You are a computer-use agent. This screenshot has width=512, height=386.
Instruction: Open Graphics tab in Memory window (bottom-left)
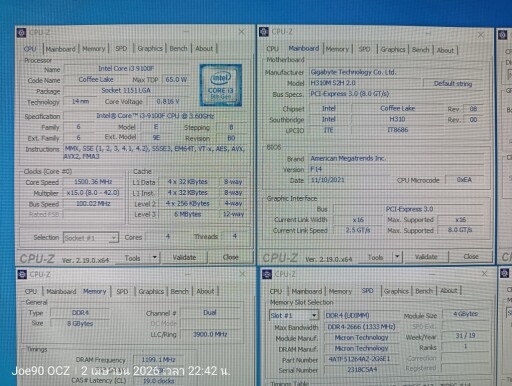point(151,291)
